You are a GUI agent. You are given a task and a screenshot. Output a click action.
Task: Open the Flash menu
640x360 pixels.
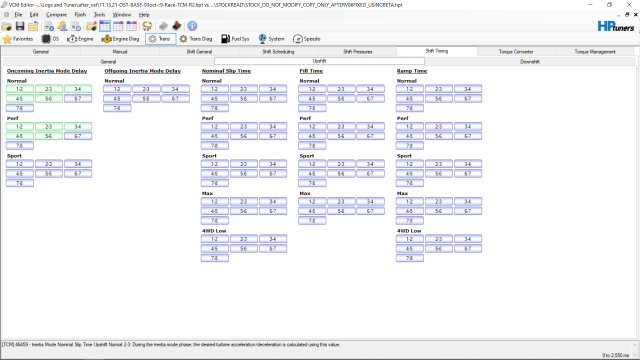pyautogui.click(x=80, y=15)
